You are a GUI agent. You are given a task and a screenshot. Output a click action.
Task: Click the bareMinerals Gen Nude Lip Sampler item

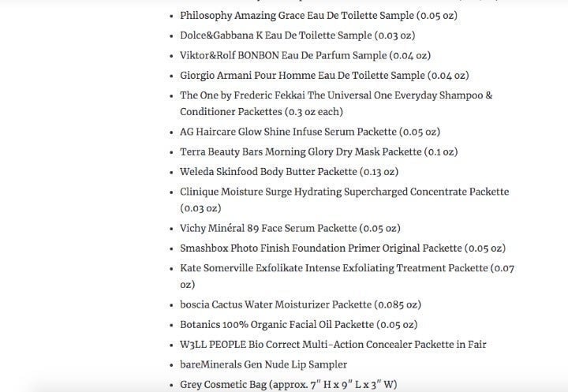tap(263, 364)
